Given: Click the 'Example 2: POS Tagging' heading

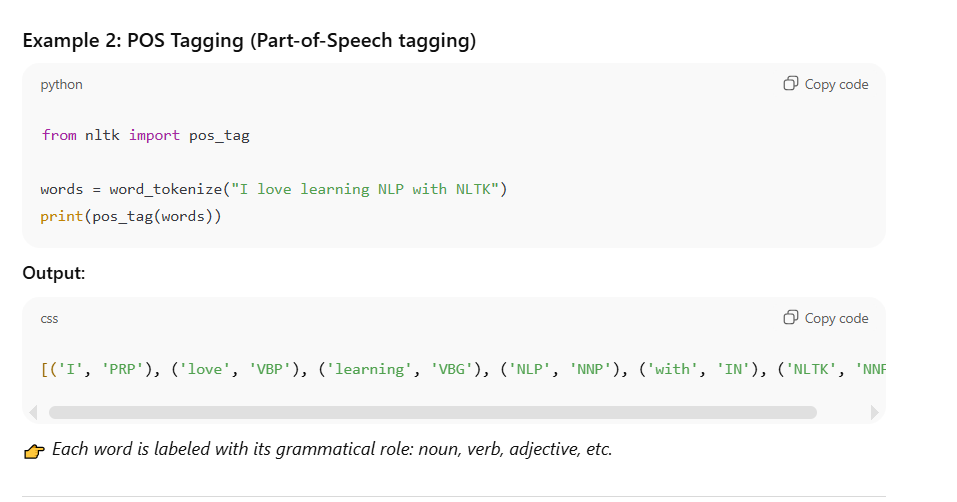Looking at the screenshot, I should point(249,41).
